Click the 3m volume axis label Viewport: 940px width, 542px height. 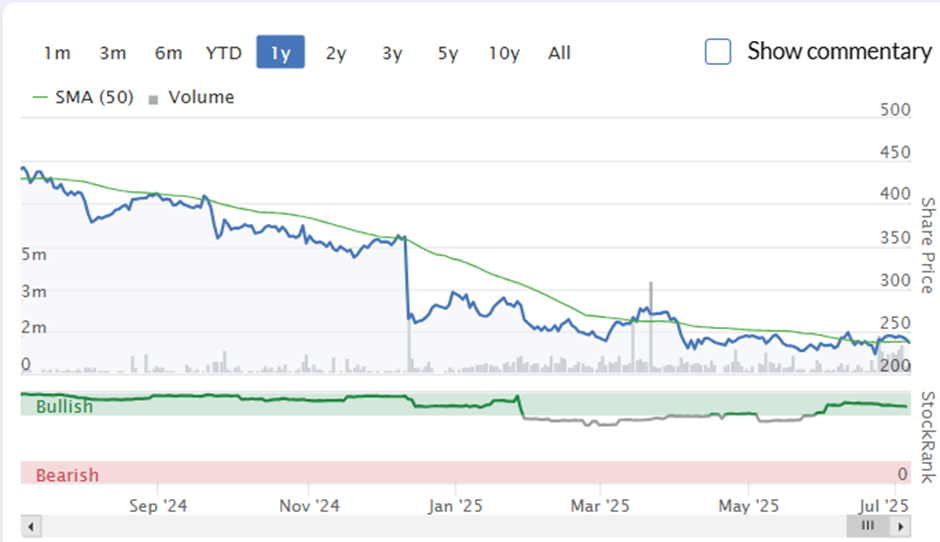tap(34, 291)
